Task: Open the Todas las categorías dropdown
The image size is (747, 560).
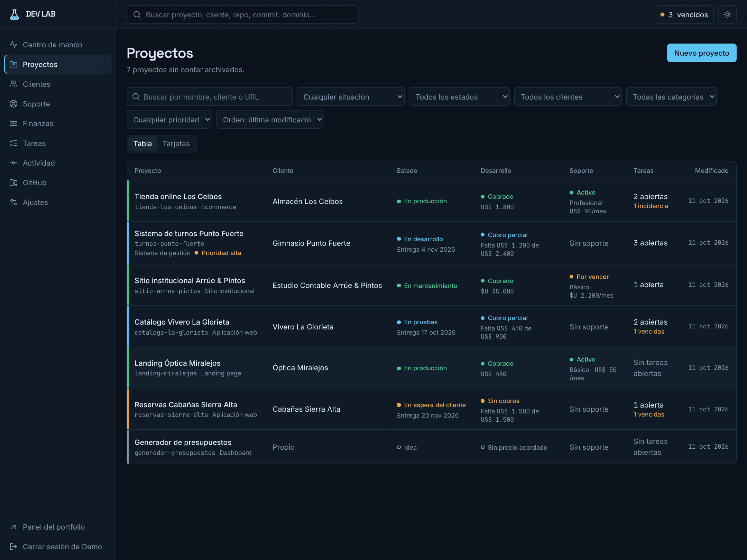Action: pos(671,96)
